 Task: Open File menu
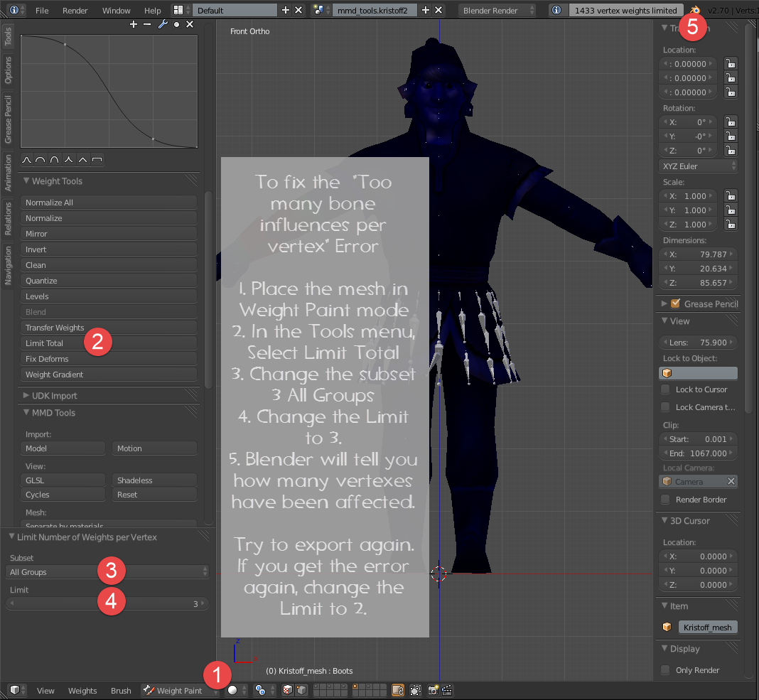pyautogui.click(x=42, y=10)
